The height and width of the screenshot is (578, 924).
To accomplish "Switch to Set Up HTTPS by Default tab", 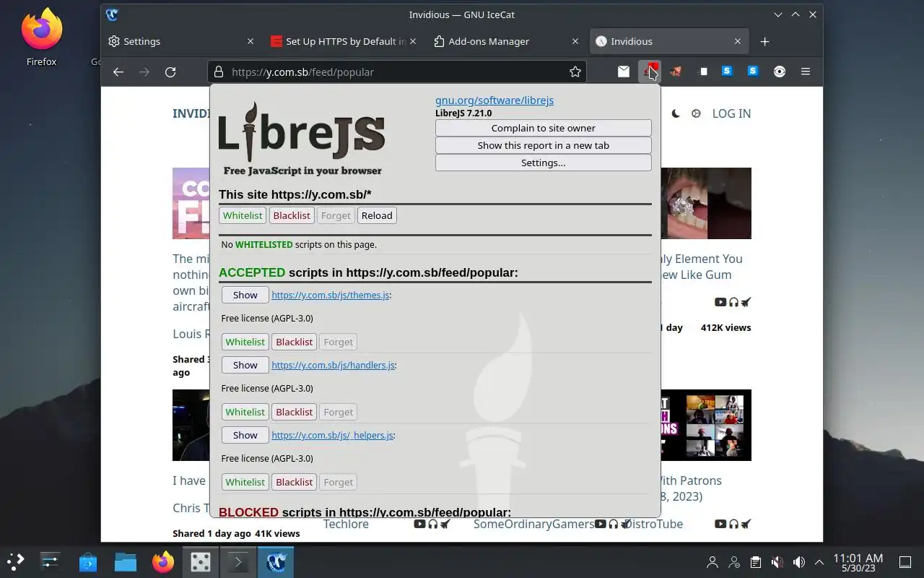I will pyautogui.click(x=344, y=41).
